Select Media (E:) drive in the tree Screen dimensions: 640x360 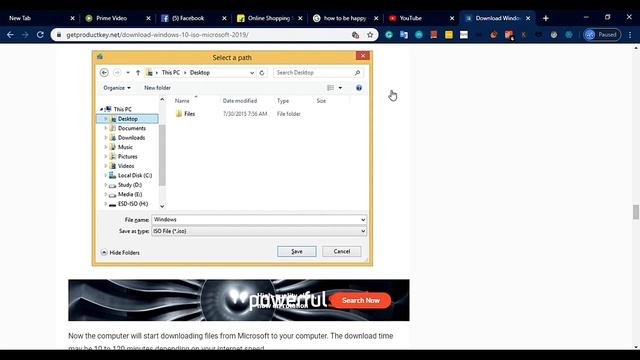tap(130, 194)
